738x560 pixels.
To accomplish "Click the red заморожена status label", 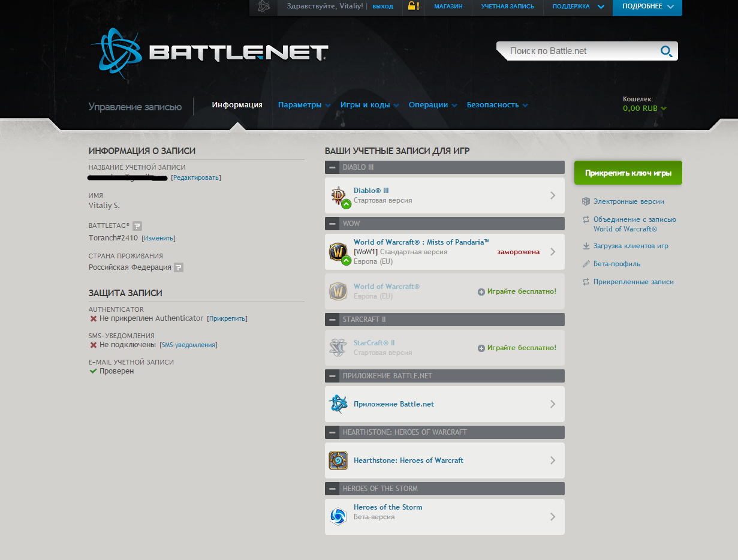I will point(518,252).
